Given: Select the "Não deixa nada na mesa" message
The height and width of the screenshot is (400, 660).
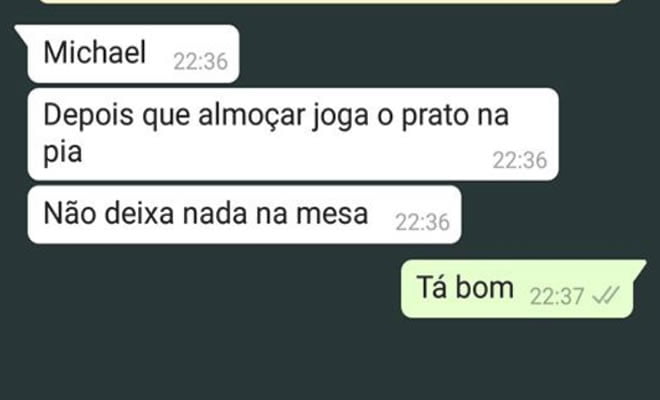Looking at the screenshot, I should pyautogui.click(x=245, y=215).
